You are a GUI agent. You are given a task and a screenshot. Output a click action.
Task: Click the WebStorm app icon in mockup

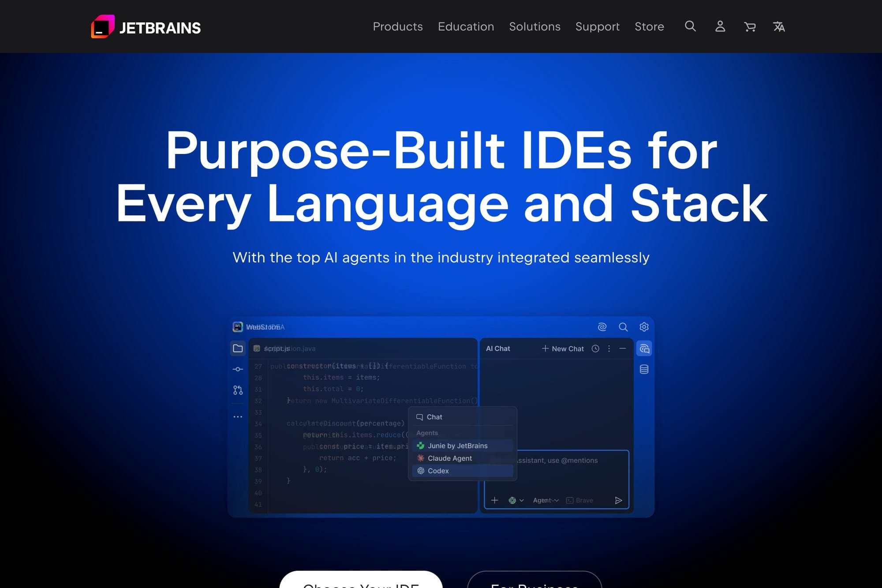[238, 326]
